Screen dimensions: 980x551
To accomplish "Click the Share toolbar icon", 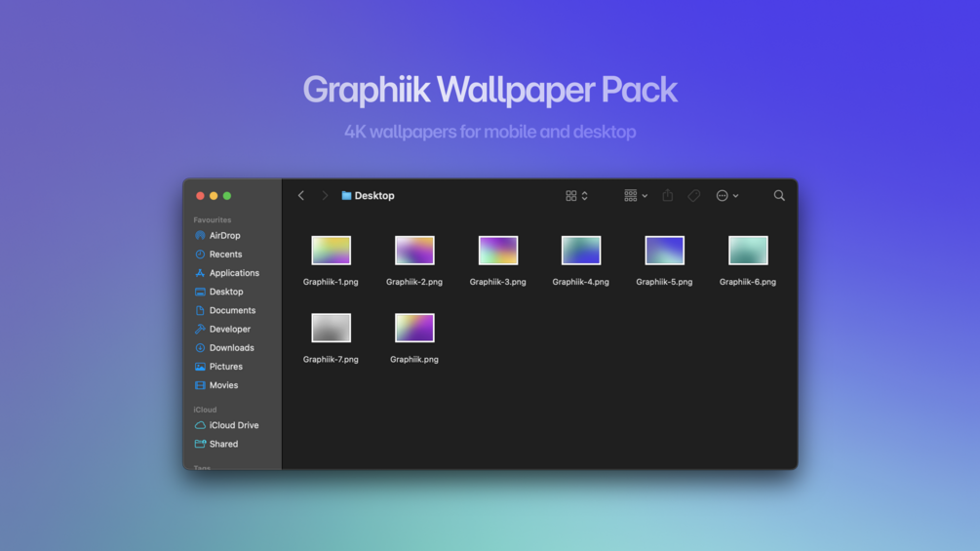I will click(668, 195).
